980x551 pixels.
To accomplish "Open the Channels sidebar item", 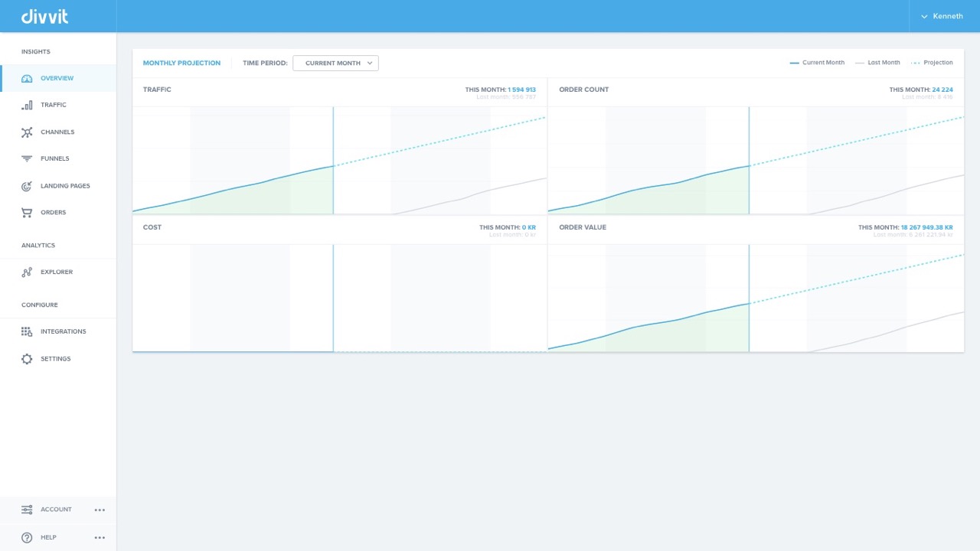I will [57, 132].
